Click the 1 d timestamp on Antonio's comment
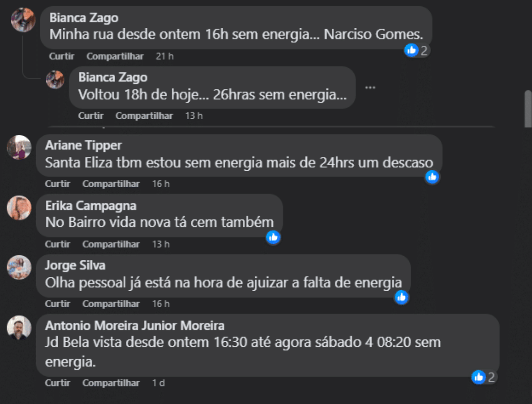 158,383
